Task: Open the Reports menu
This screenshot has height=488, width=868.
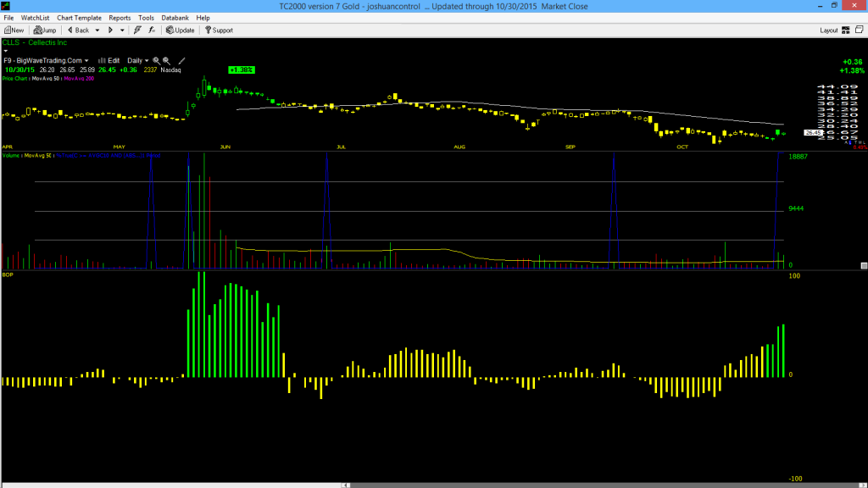Action: pyautogui.click(x=120, y=18)
